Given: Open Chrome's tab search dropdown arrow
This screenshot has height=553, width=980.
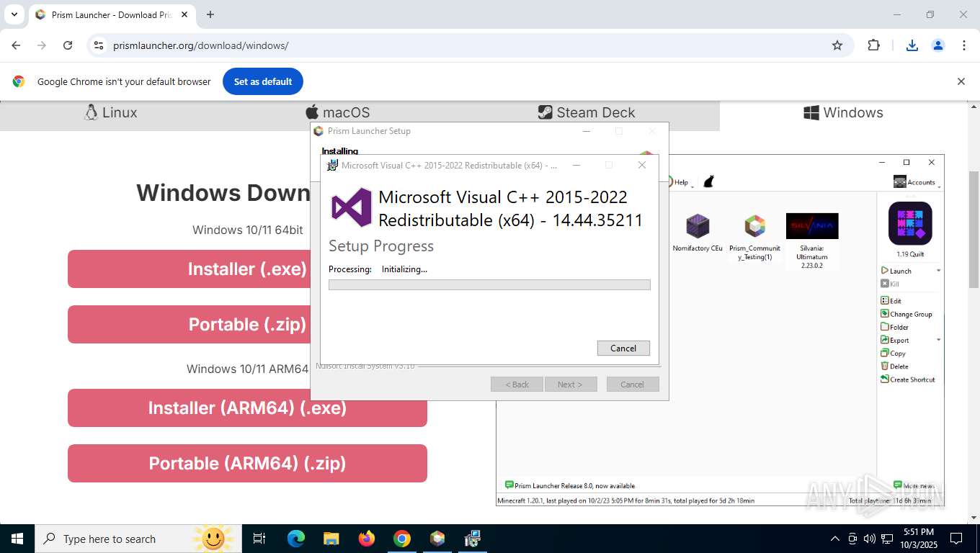Looking at the screenshot, I should tap(14, 14).
